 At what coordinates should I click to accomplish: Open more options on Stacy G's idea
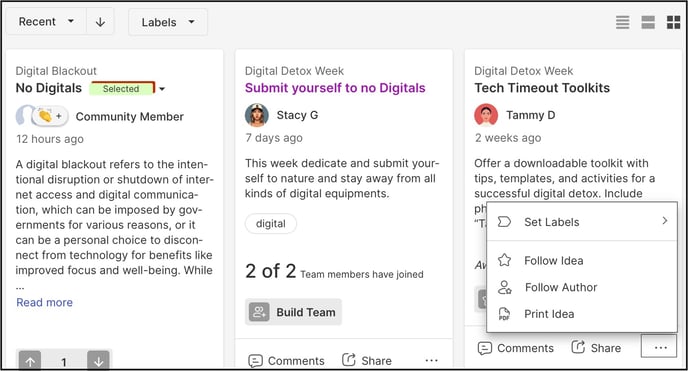click(x=432, y=360)
